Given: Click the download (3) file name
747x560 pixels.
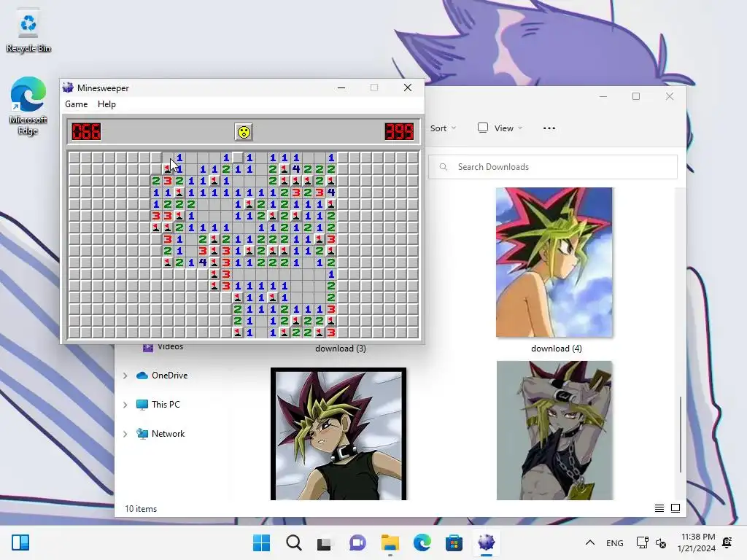Looking at the screenshot, I should 341,349.
